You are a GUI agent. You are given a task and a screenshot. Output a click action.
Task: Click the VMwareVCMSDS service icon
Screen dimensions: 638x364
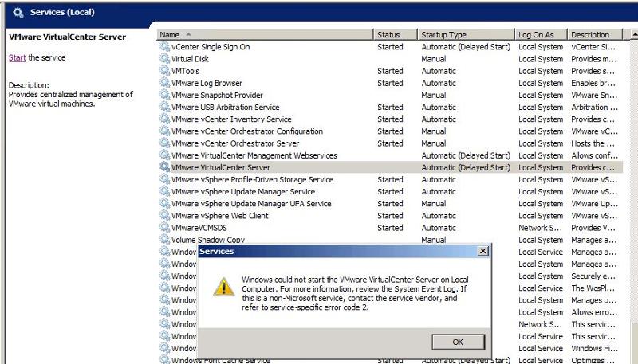coord(164,228)
